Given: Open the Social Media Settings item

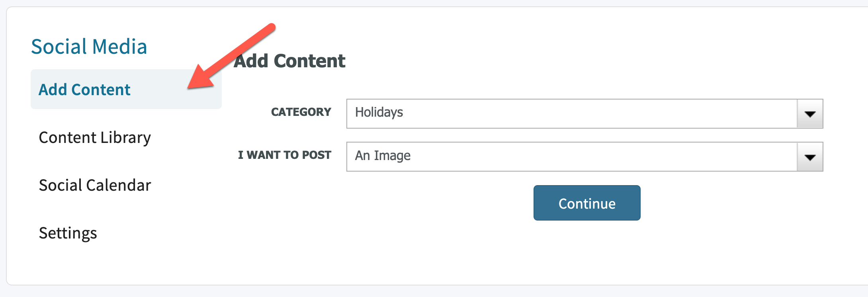Looking at the screenshot, I should pyautogui.click(x=68, y=233).
